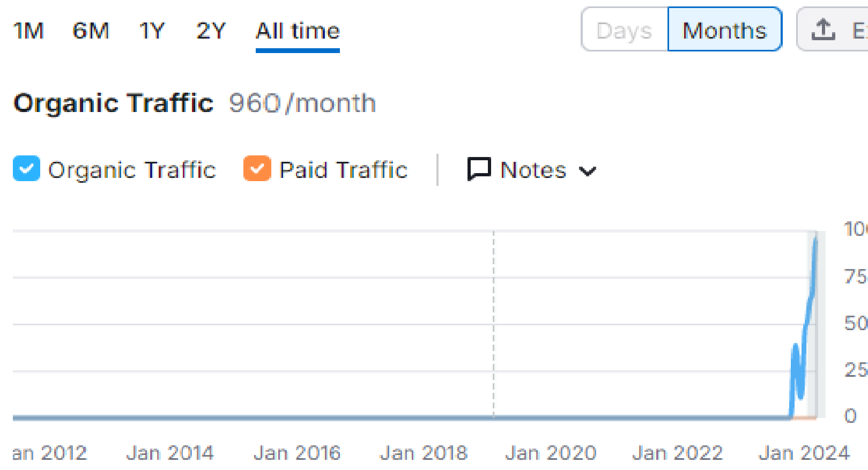Switch chart granularity to Months
This screenshot has height=470, width=868.
tap(724, 31)
